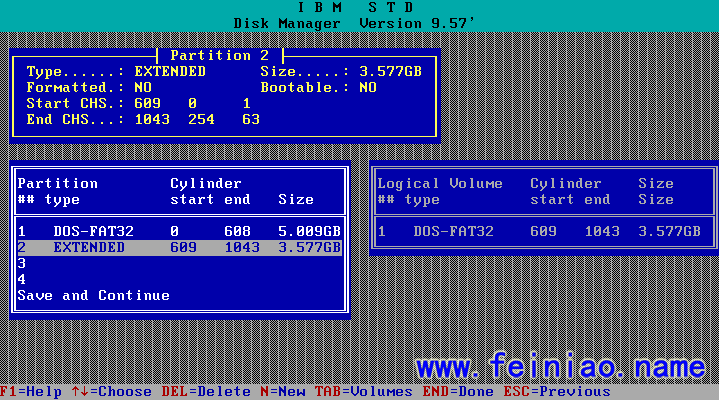Click the Bootable NO value

coord(368,88)
